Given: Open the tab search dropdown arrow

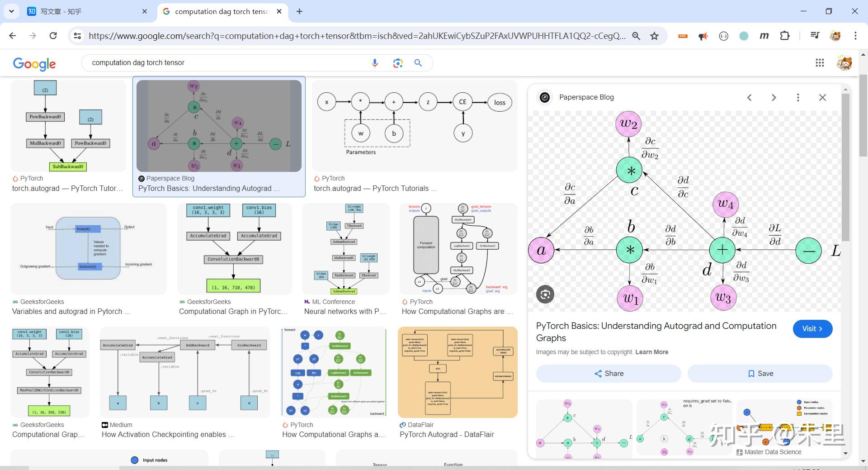Looking at the screenshot, I should 11,11.
